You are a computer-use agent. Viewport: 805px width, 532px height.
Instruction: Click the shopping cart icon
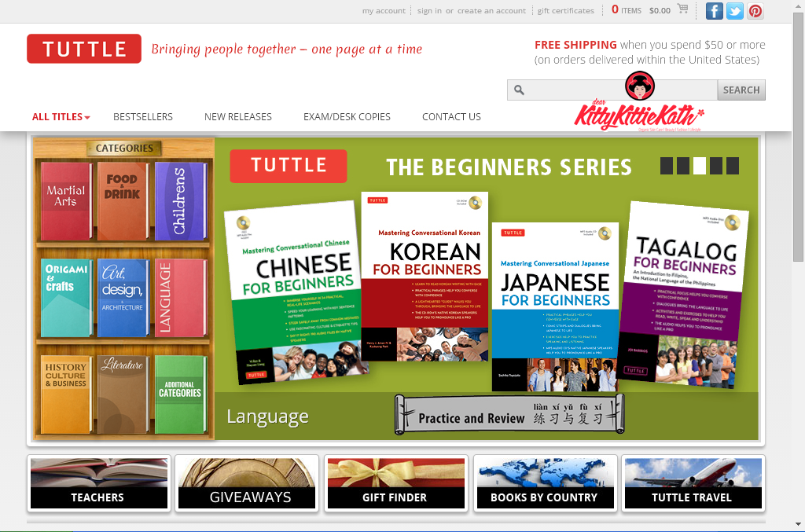pyautogui.click(x=683, y=9)
